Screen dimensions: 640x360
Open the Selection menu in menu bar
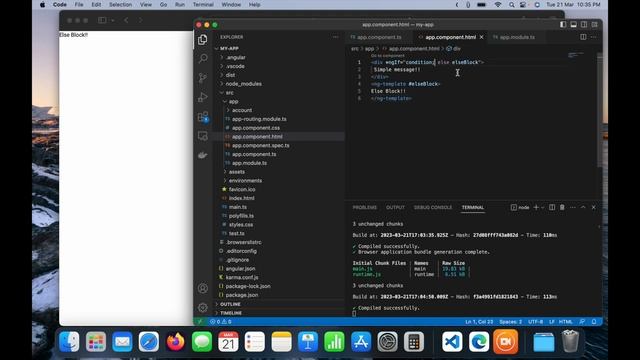click(x=120, y=4)
